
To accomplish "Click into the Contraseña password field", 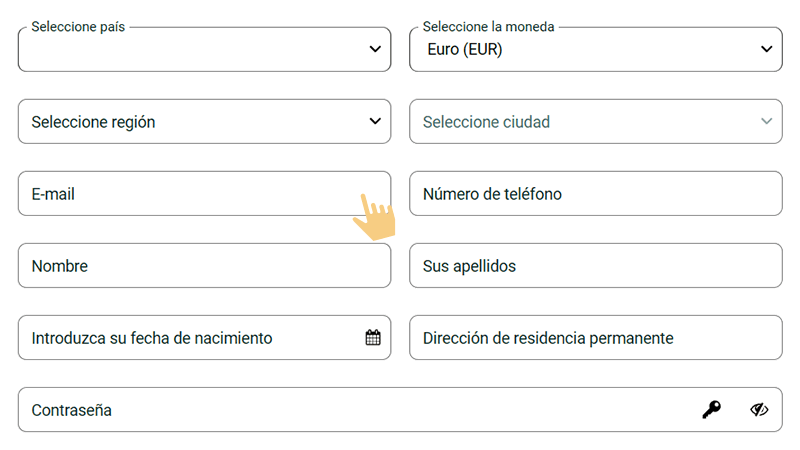I will [x=350, y=410].
